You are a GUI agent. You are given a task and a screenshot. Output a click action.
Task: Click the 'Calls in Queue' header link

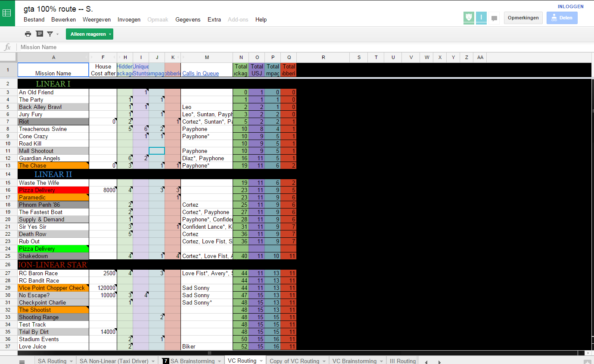coord(200,74)
